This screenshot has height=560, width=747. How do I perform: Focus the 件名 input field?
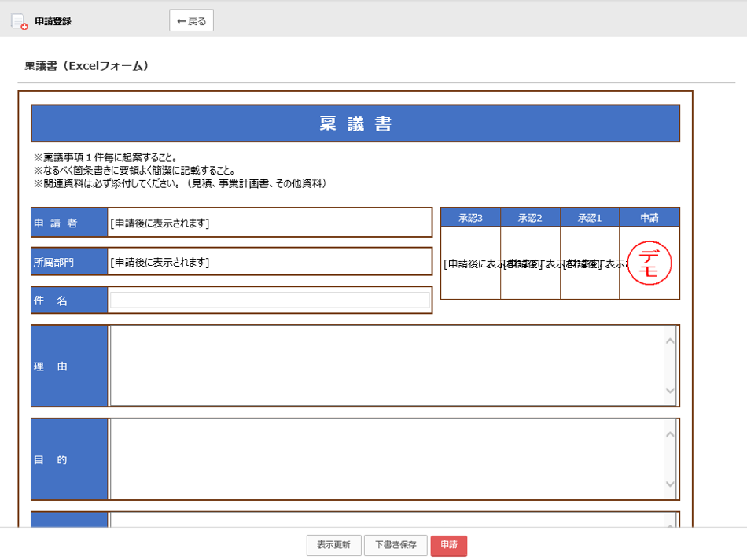(x=270, y=300)
